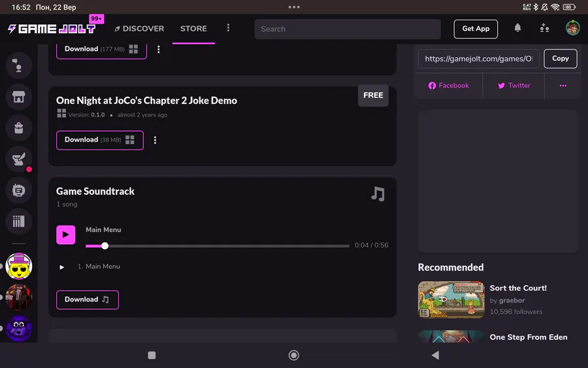Open the sidebar quests icon with red dot
Image resolution: width=588 pixels, height=368 pixels.
point(18,159)
